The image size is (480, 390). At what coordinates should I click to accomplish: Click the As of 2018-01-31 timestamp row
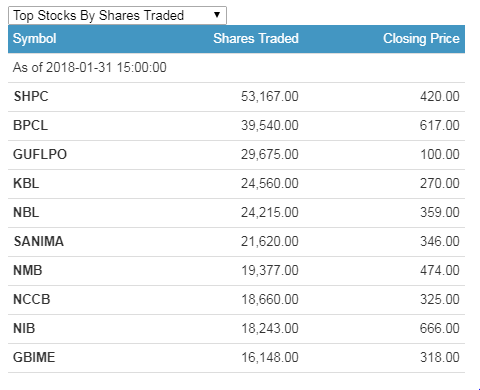(x=236, y=68)
